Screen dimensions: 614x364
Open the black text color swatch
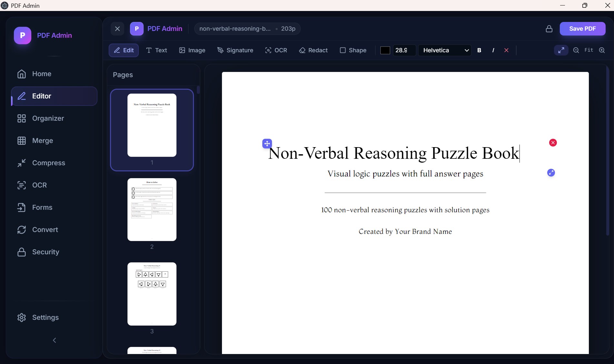click(385, 50)
